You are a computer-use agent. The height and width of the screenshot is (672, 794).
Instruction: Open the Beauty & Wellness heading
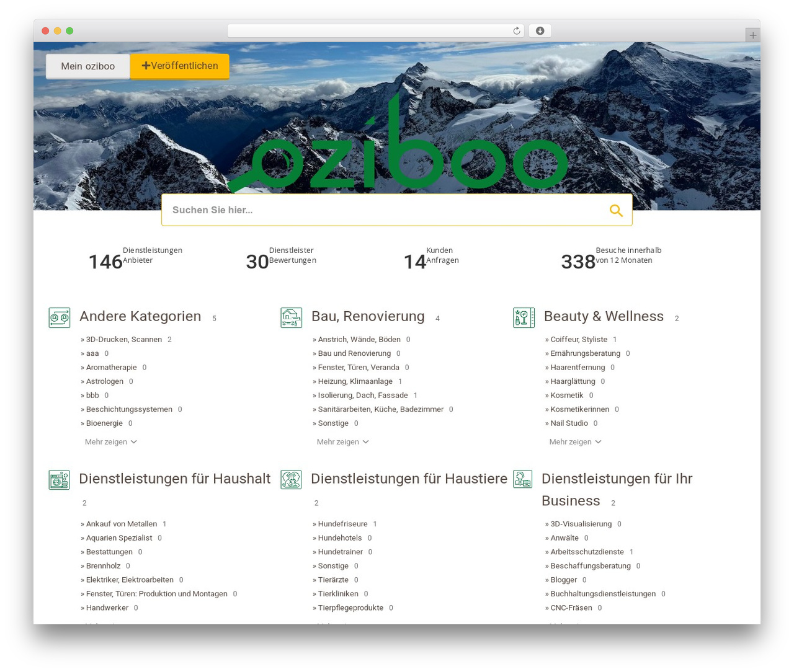[x=604, y=316]
